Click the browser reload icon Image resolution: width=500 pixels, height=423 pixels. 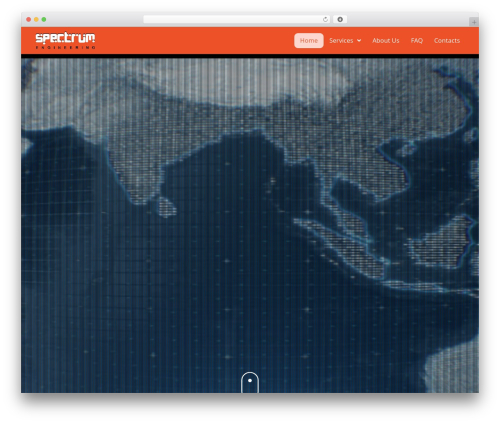(x=325, y=19)
